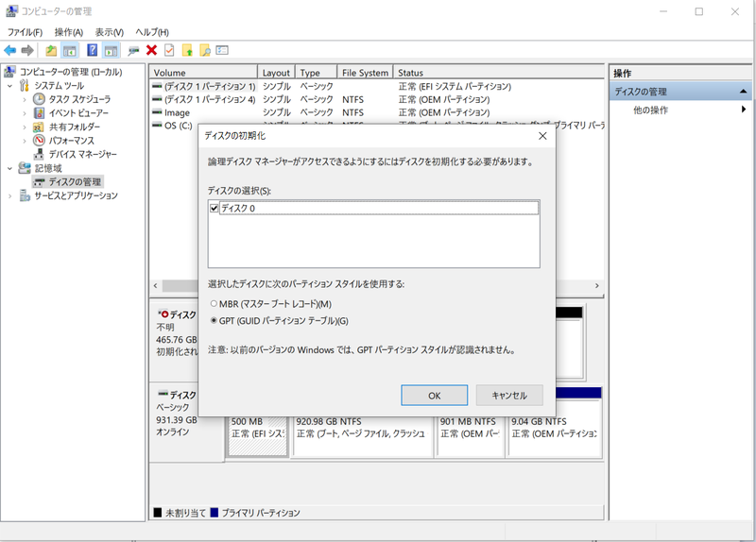
Task: Click the blue プライマリ パーティション legend swatch
Action: pos(215,512)
